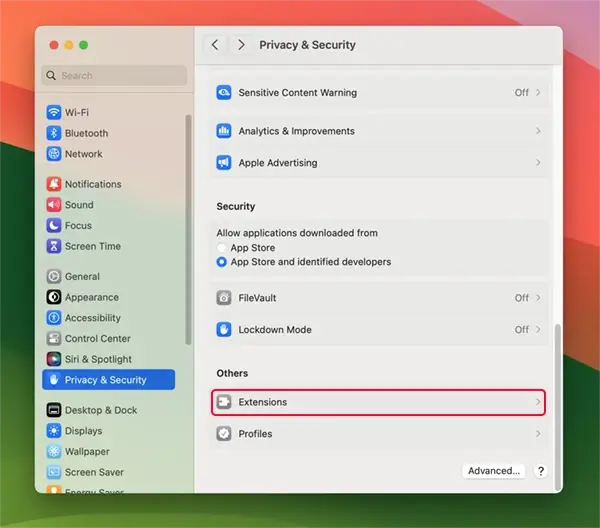This screenshot has width=600, height=528.
Task: Switch to the Notifications pane
Action: click(x=109, y=184)
